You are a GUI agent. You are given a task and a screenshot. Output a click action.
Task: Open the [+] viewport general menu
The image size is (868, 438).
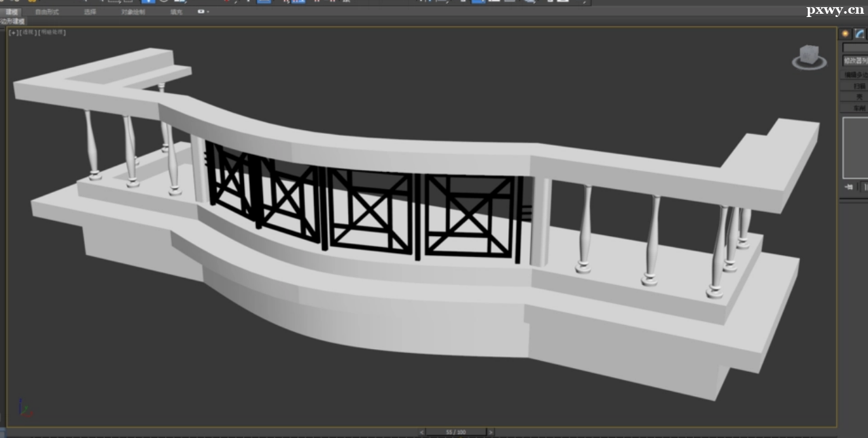tap(12, 32)
